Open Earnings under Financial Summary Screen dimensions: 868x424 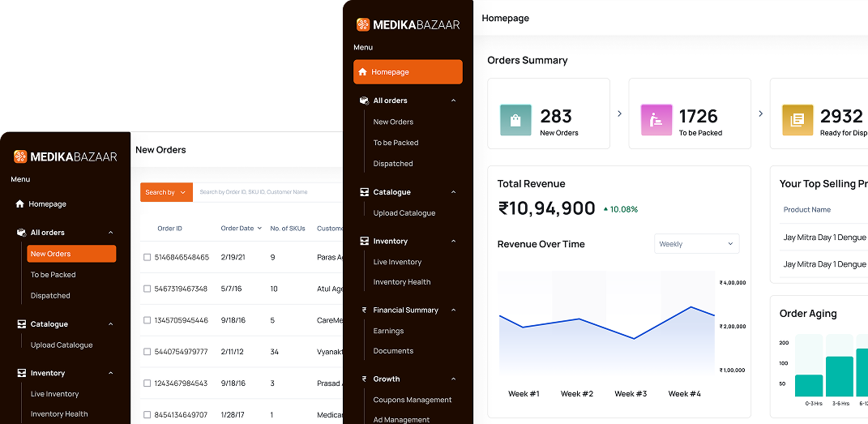coord(388,331)
